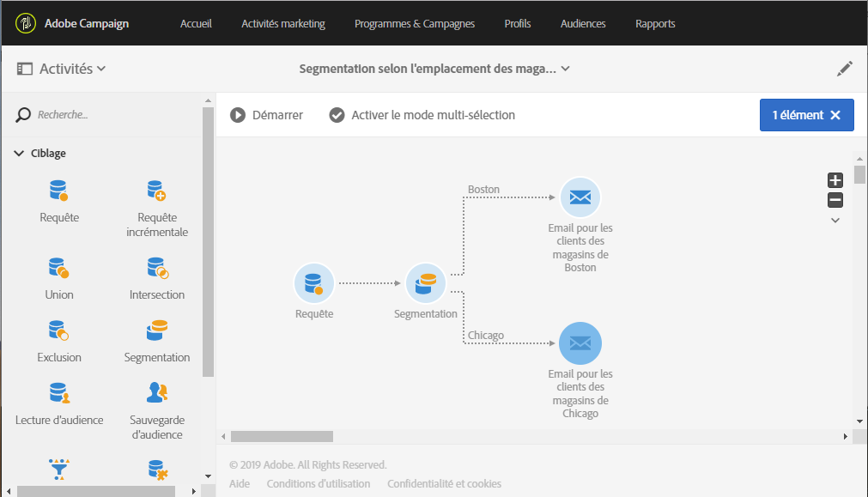Image resolution: width=868 pixels, height=497 pixels.
Task: Select the Sauvegarde d'audience activity icon
Action: pyautogui.click(x=156, y=393)
